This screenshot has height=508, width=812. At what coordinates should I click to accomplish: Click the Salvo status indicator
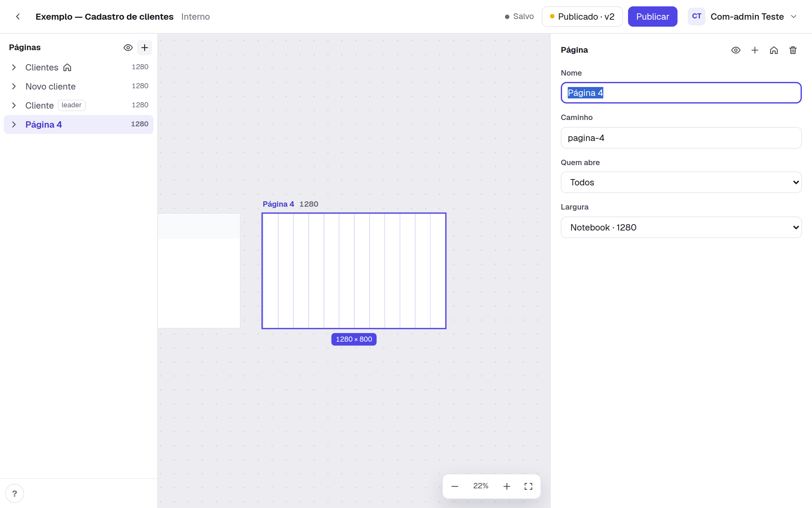click(519, 17)
